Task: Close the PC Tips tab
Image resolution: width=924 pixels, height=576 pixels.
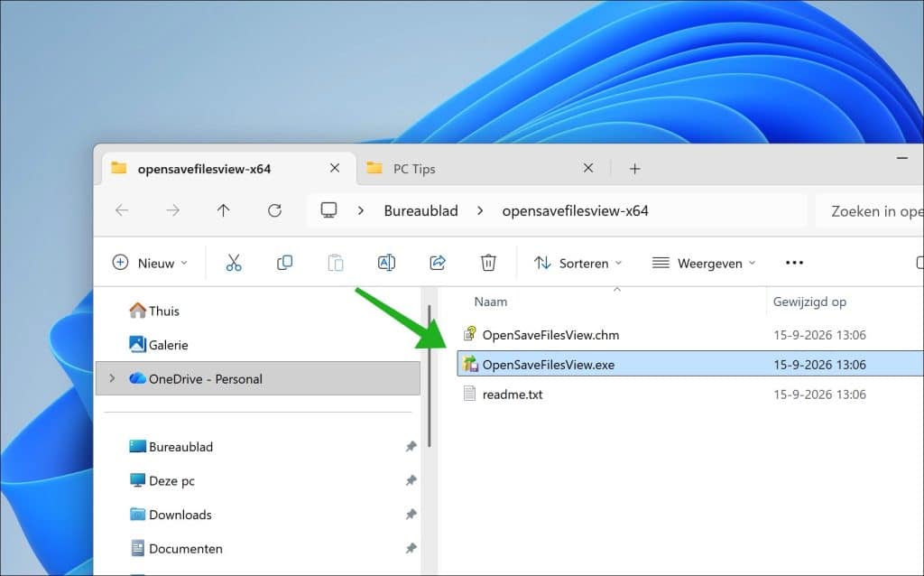Action: click(x=588, y=168)
